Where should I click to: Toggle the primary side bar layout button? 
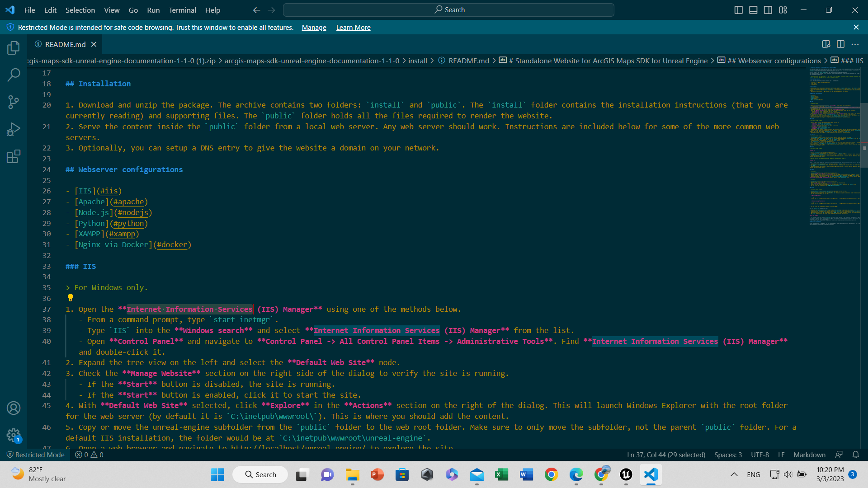(x=738, y=10)
